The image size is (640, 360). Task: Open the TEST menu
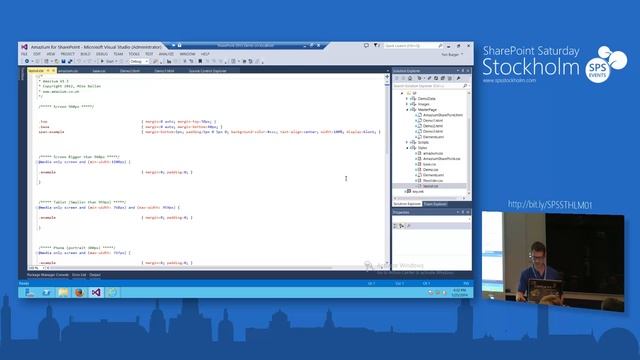(x=149, y=54)
